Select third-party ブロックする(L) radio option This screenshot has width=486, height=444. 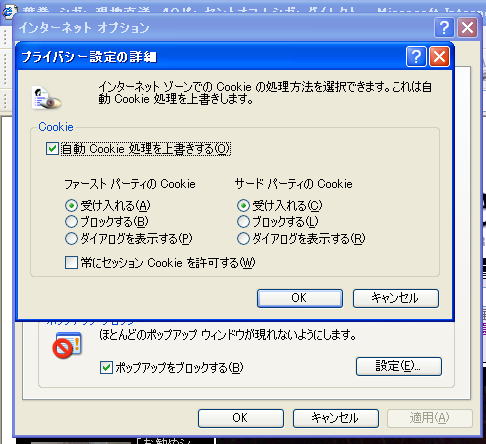coord(243,222)
